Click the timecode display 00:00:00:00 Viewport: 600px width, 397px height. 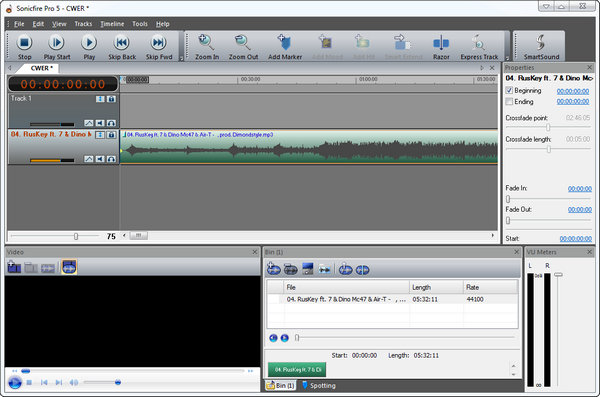click(x=63, y=84)
